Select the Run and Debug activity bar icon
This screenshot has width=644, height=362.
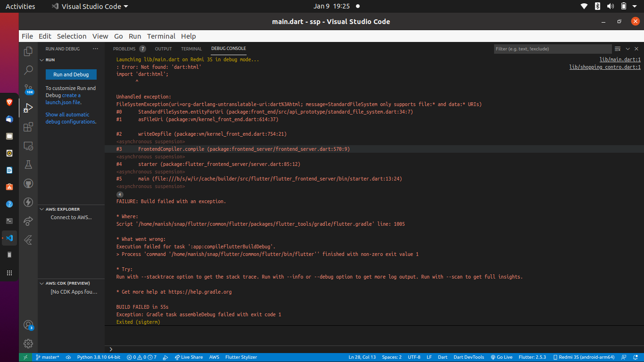pyautogui.click(x=28, y=108)
